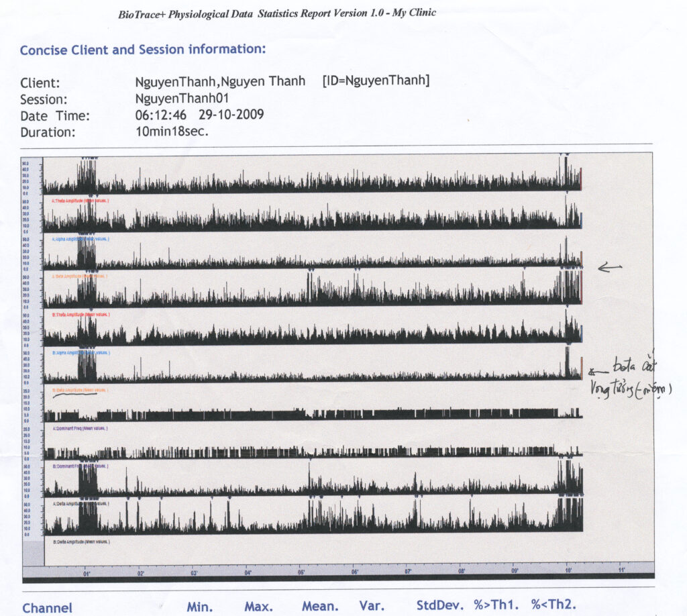
Task: Click the A:Theta Amplitude trace label
Action: click(x=80, y=200)
